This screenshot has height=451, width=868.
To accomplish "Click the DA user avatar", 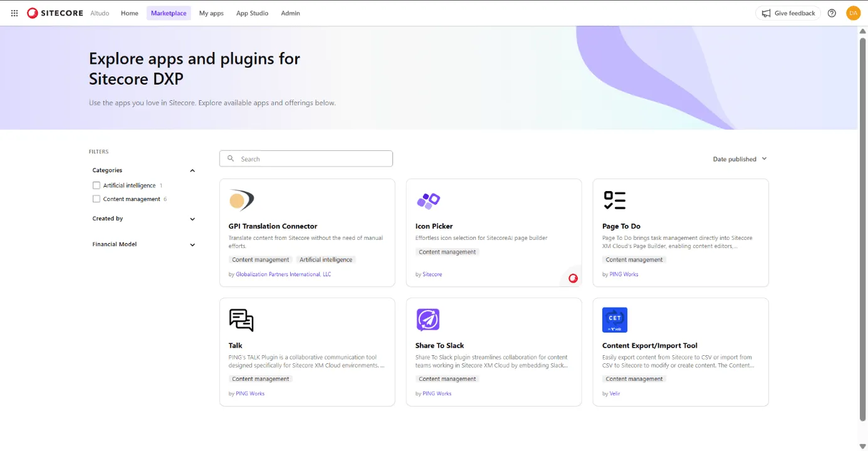I will [853, 13].
